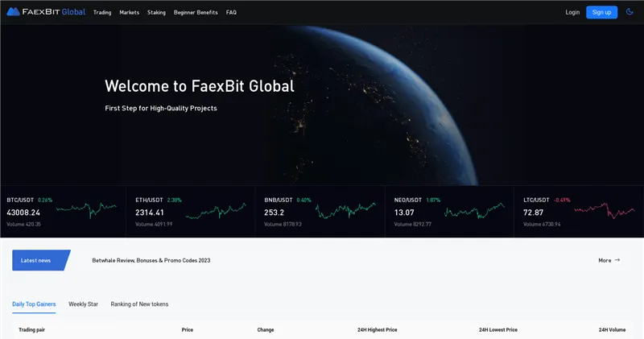Open the ETH/USDT ticker card

191,212
